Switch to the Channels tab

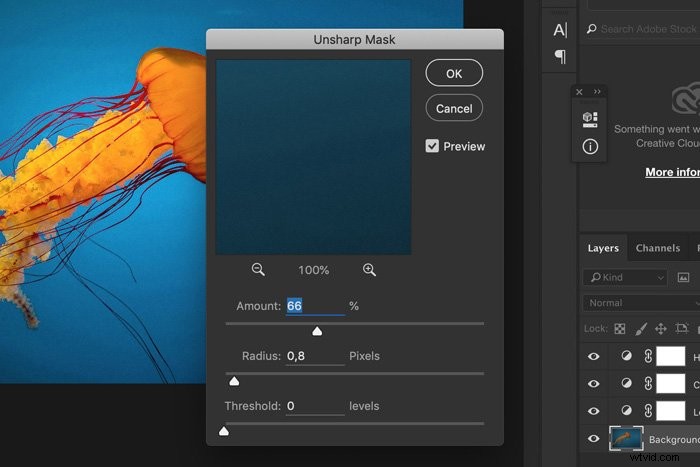point(658,248)
